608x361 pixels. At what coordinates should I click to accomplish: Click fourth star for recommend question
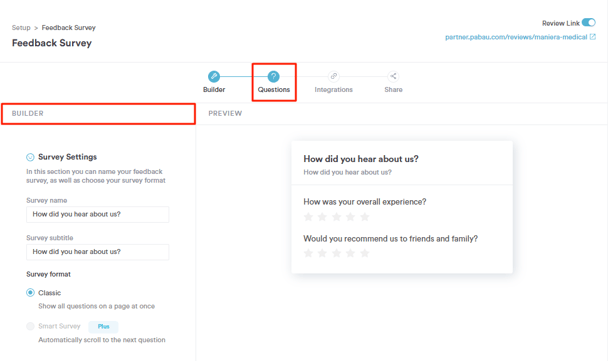tap(351, 253)
